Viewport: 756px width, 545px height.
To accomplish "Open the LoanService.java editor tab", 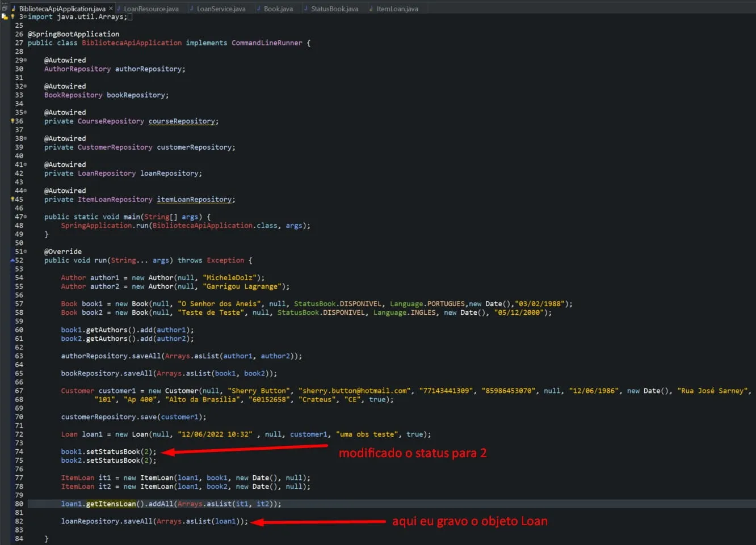I will click(221, 9).
